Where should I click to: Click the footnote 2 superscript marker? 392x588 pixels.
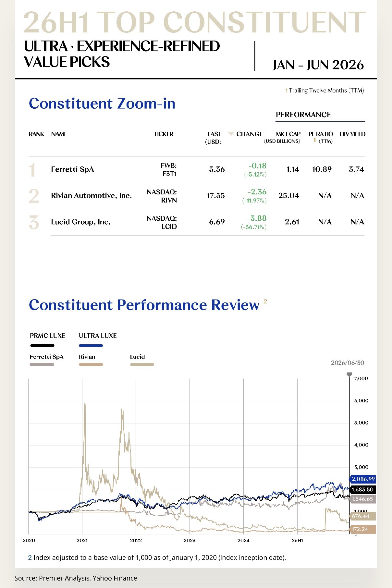(265, 301)
